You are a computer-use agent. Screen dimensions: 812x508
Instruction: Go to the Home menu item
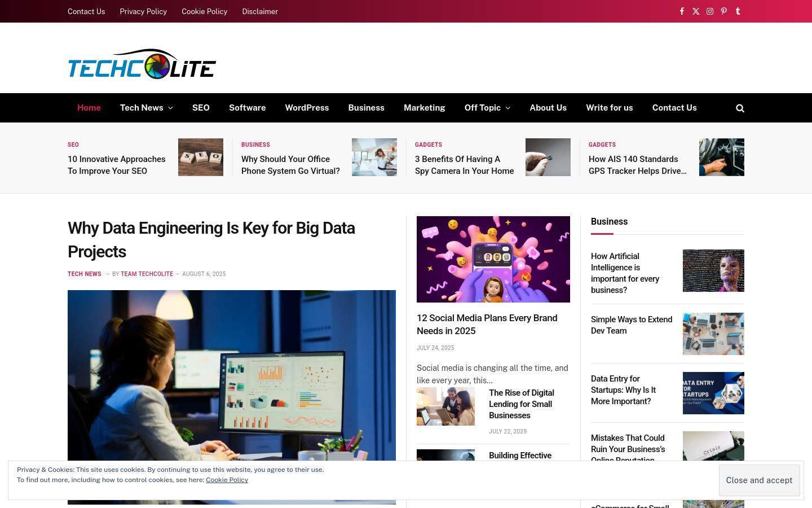tap(89, 108)
